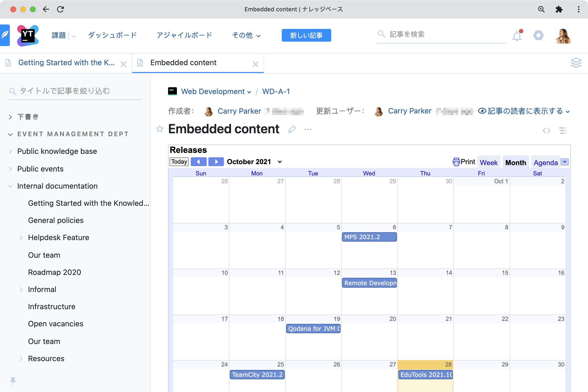Open the hexagon settings icon
The image size is (588, 392).
(x=538, y=35)
